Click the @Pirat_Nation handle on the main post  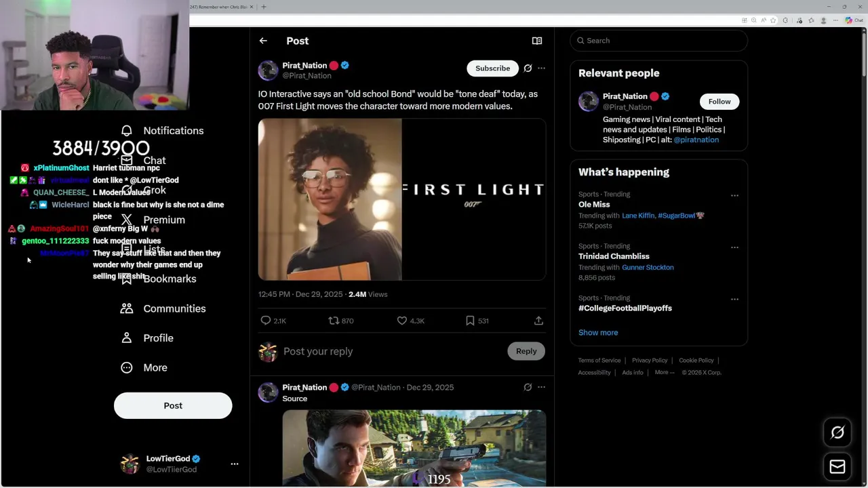point(307,76)
